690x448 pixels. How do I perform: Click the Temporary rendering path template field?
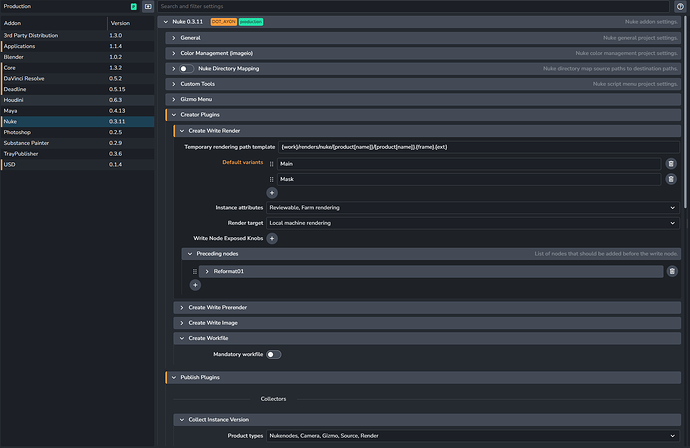478,147
